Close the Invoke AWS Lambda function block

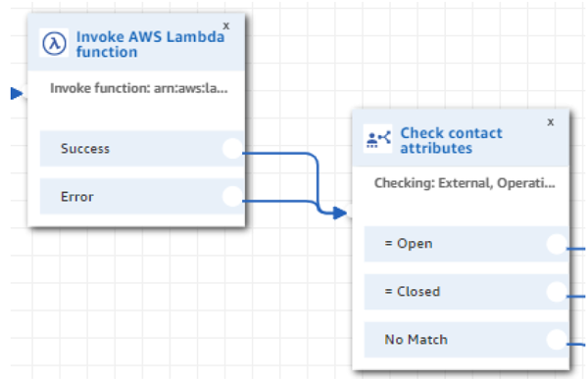click(x=226, y=25)
